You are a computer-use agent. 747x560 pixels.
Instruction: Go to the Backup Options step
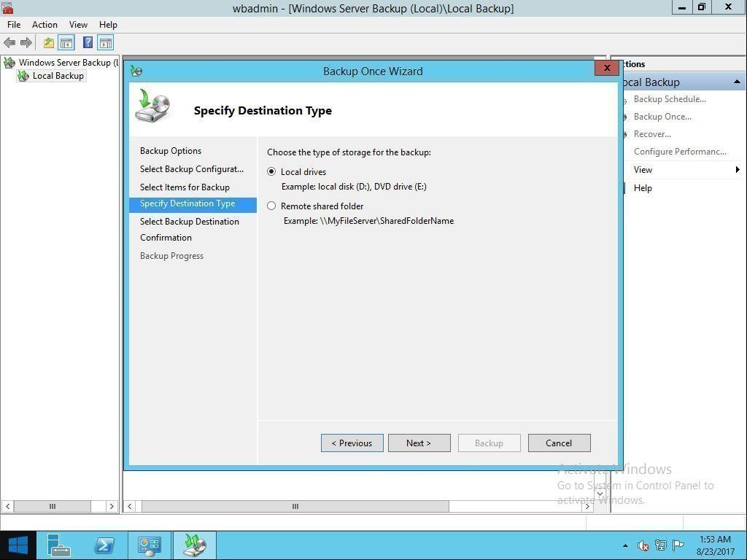[x=171, y=151]
